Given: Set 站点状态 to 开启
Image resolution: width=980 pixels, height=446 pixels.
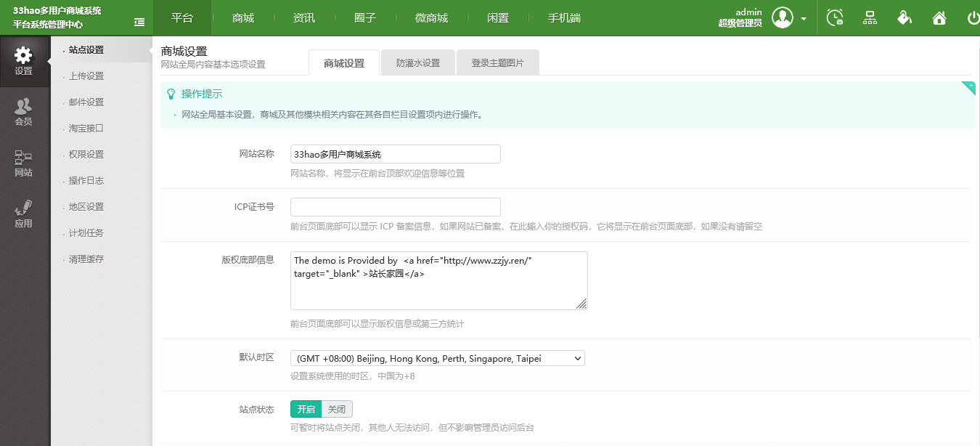Looking at the screenshot, I should click(x=306, y=409).
